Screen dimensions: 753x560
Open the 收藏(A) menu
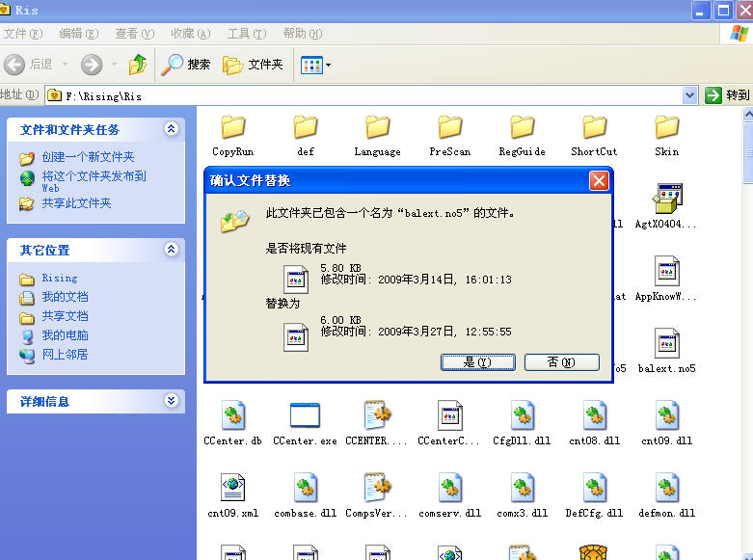point(191,34)
